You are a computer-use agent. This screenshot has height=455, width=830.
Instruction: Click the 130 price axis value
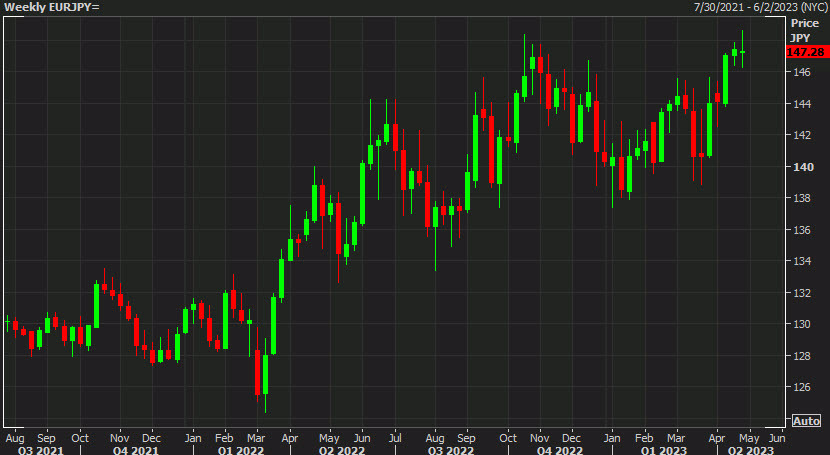801,324
